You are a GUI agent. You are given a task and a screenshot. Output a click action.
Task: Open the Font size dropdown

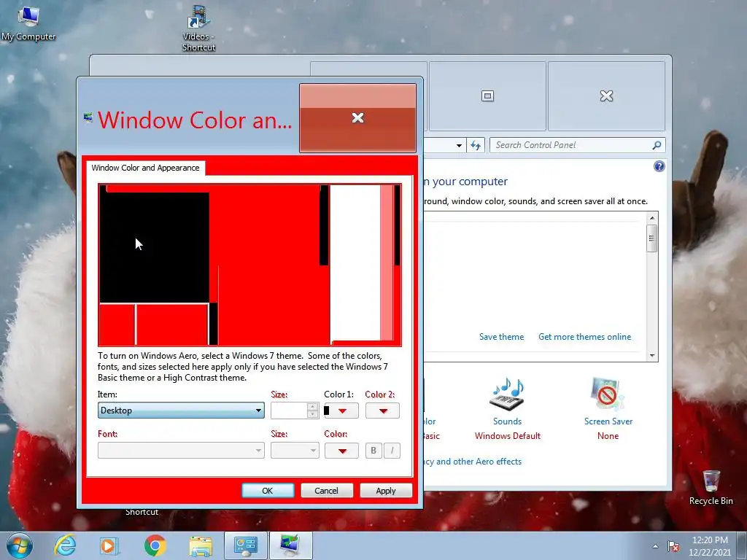[x=295, y=451]
